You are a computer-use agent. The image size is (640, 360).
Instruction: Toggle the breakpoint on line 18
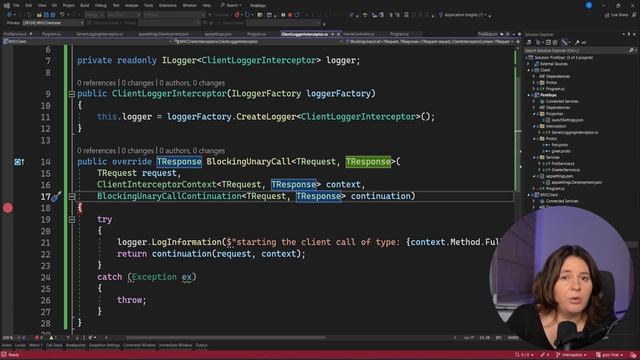[8, 208]
